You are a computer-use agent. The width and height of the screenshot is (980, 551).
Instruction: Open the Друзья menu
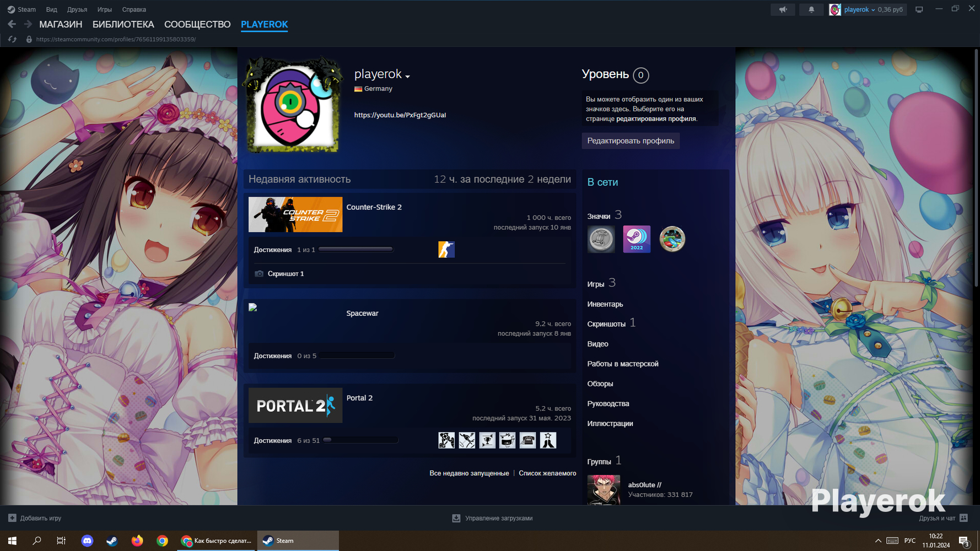[77, 9]
